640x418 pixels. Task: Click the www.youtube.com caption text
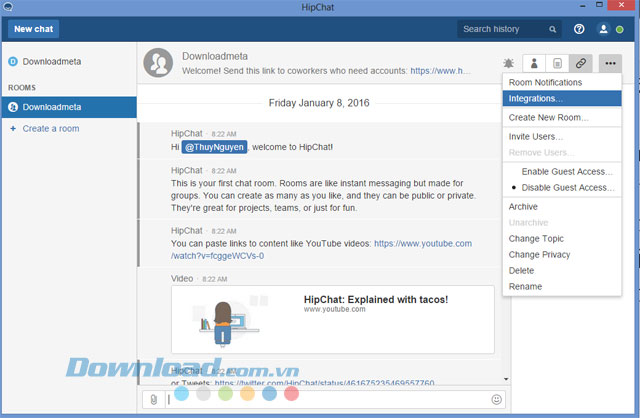pos(335,309)
